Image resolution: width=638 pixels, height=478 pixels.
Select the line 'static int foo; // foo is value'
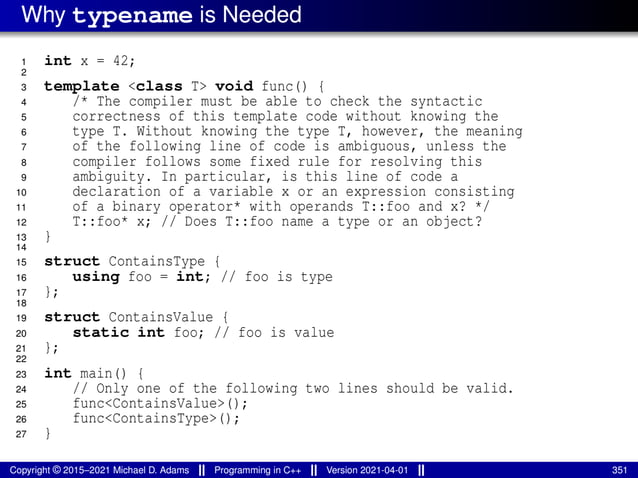click(x=203, y=333)
